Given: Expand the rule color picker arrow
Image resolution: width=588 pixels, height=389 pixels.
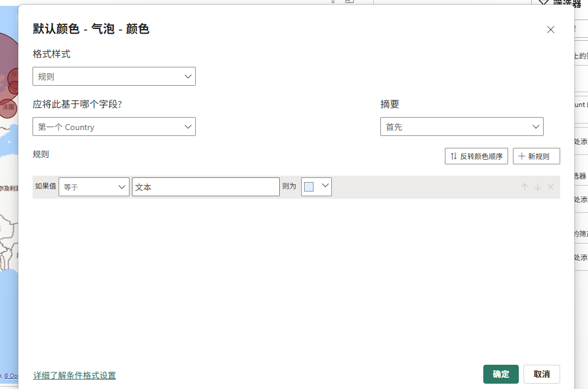Looking at the screenshot, I should coord(325,186).
